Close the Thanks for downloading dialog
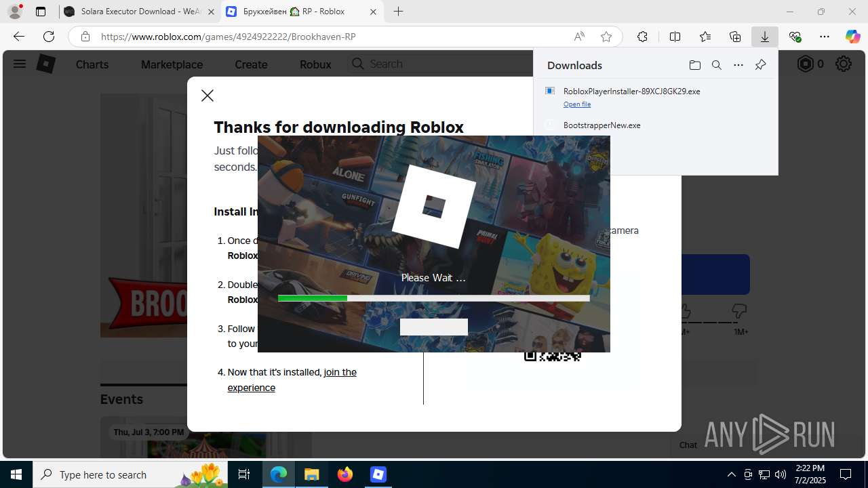 point(208,96)
